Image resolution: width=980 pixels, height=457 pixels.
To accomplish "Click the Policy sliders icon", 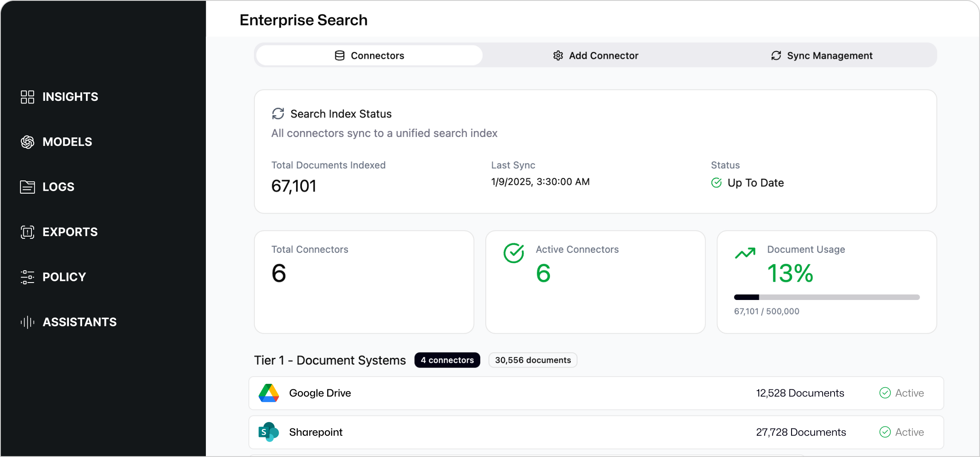I will click(x=27, y=277).
